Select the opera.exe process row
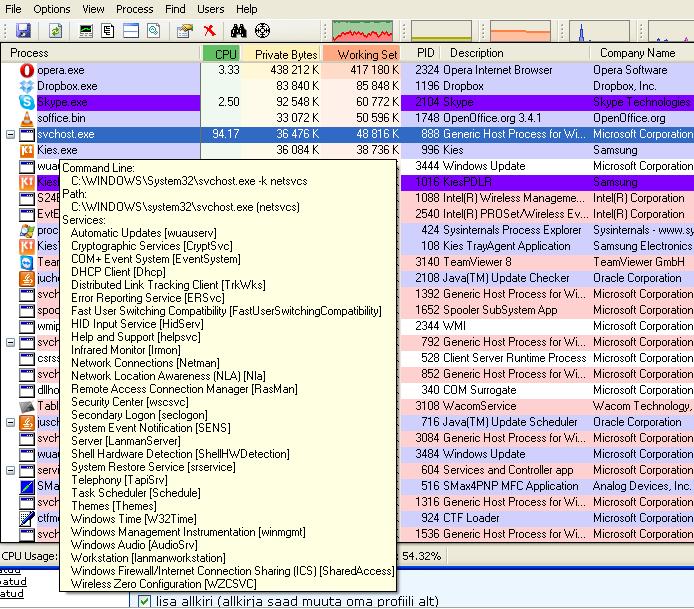694x609 pixels. pyautogui.click(x=347, y=70)
